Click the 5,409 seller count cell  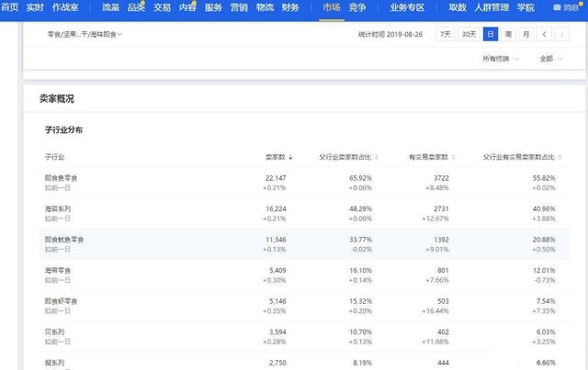tap(277, 270)
